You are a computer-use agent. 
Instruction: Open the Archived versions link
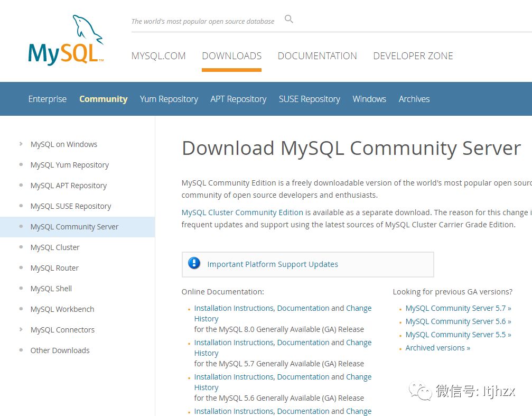[437, 348]
